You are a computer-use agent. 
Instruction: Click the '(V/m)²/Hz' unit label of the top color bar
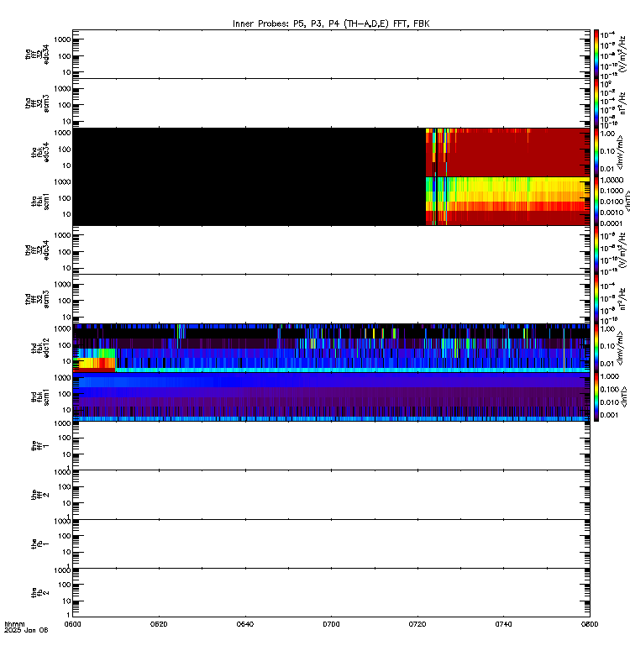coord(622,54)
